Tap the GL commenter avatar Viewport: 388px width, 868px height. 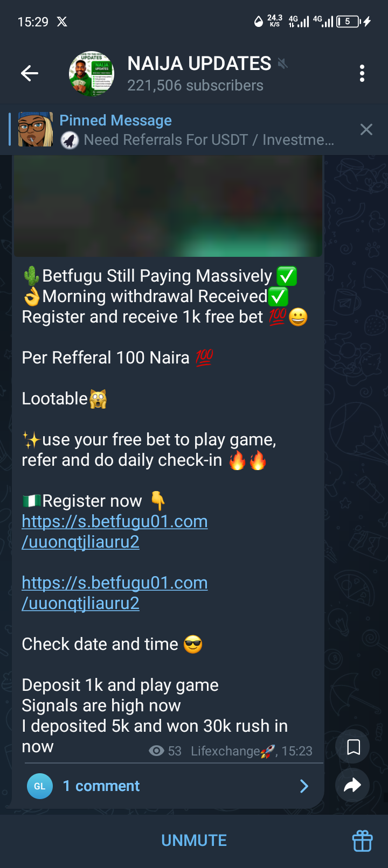[40, 786]
